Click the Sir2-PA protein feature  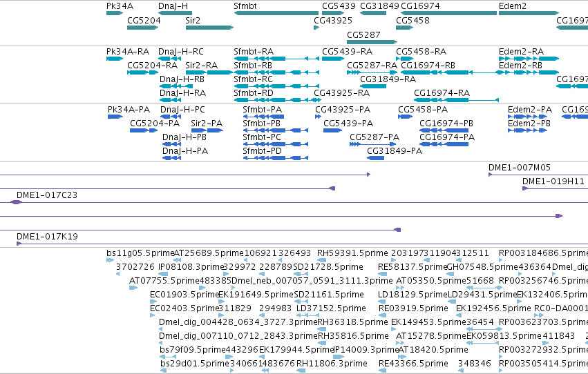click(207, 130)
